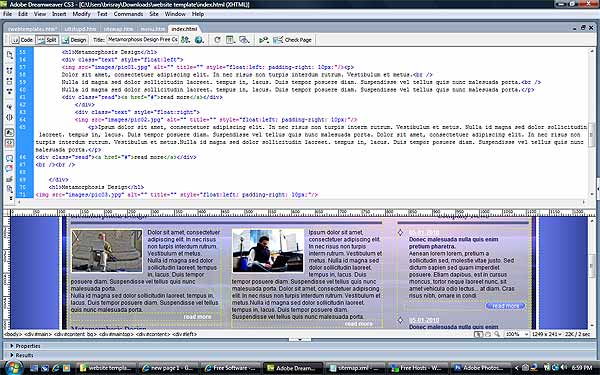The width and height of the screenshot is (600, 375).
Task: Click Apply Comment icon
Action: tap(10, 158)
